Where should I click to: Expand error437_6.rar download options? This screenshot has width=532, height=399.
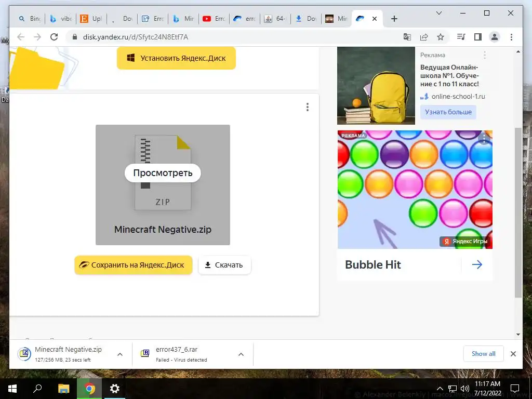pyautogui.click(x=241, y=354)
